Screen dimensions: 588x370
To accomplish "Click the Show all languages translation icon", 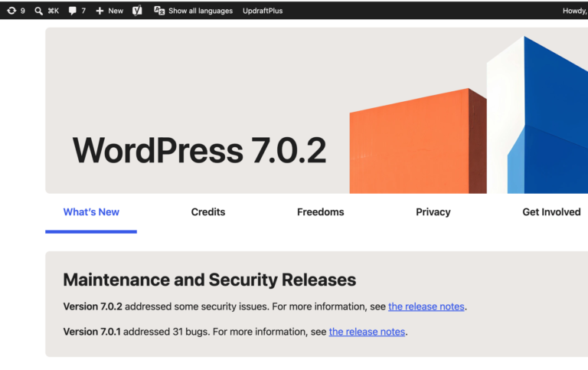I will pos(159,11).
